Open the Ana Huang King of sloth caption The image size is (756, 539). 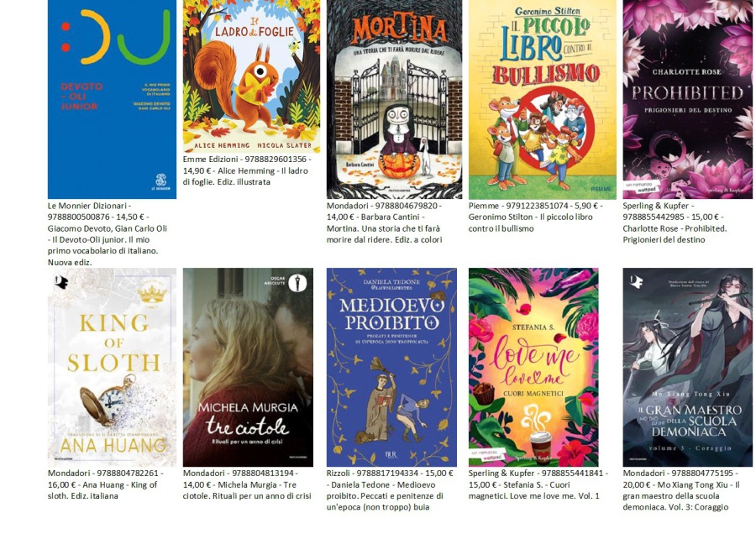[x=106, y=484]
